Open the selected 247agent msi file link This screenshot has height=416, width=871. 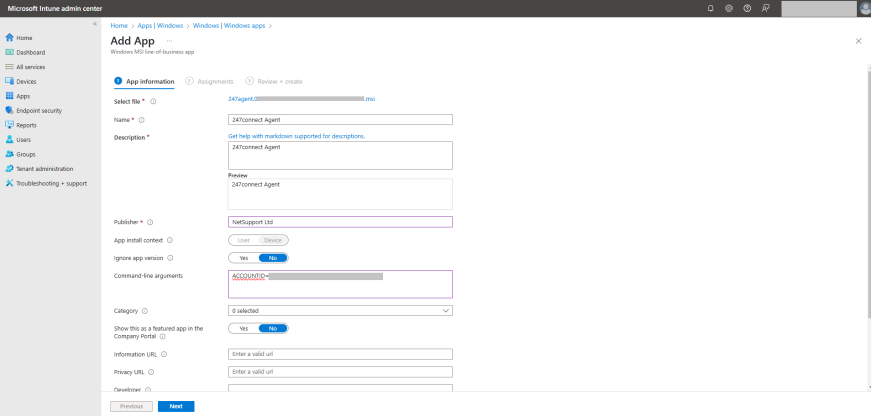(x=302, y=98)
